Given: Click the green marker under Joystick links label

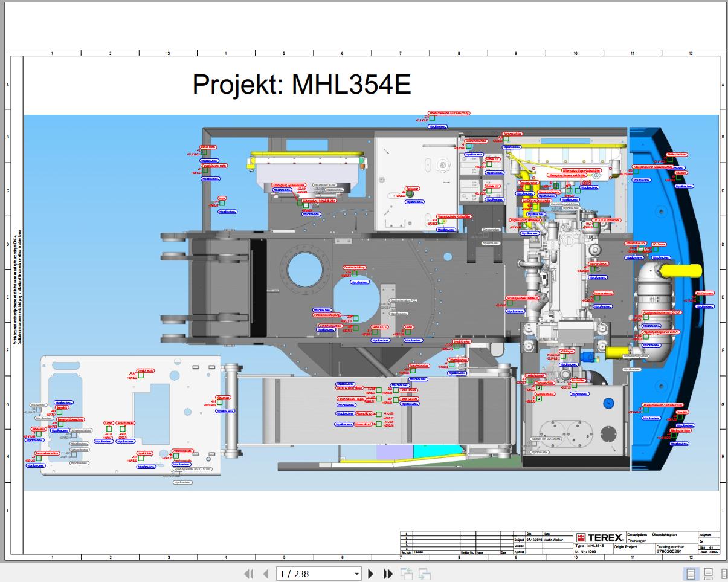Looking at the screenshot, I should click(x=141, y=458).
